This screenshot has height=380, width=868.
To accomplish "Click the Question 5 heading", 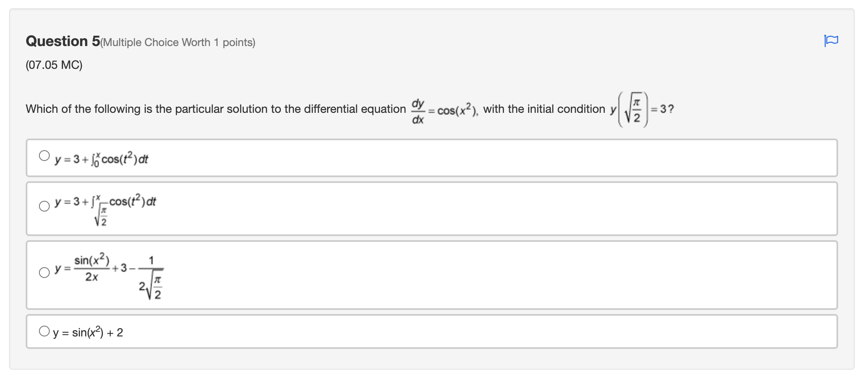I will tap(61, 41).
